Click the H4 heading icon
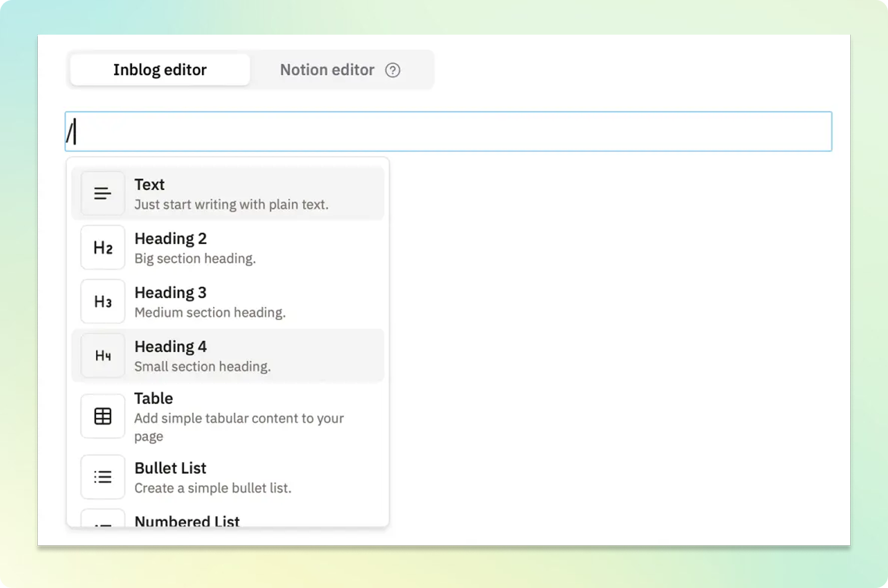The image size is (888, 588). pyautogui.click(x=103, y=355)
